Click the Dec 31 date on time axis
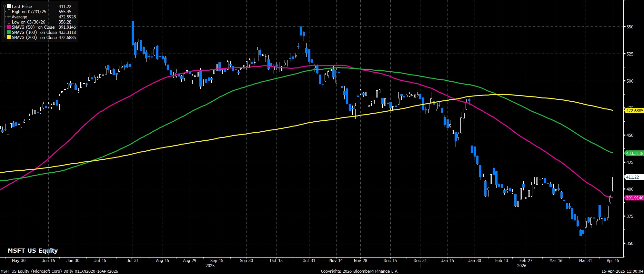 coord(420,260)
